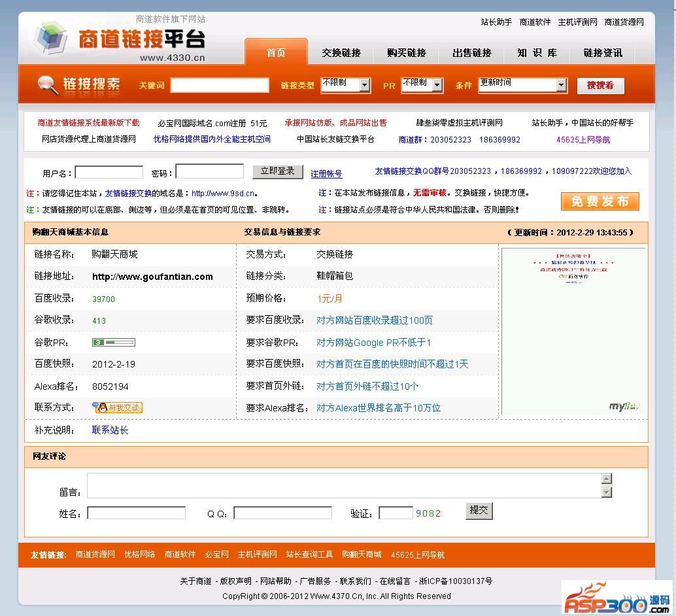Open the 广告服务 footer link
Image resolution: width=676 pixels, height=616 pixels.
pyautogui.click(x=315, y=581)
